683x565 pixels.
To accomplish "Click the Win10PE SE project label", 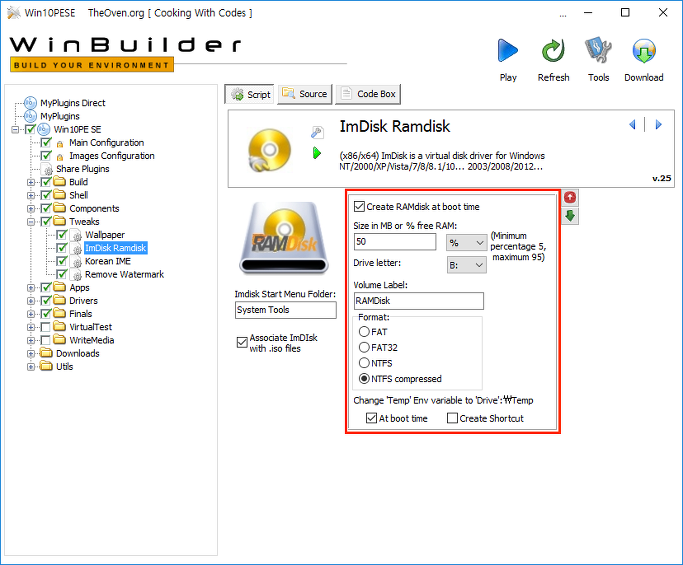I will (x=77, y=129).
